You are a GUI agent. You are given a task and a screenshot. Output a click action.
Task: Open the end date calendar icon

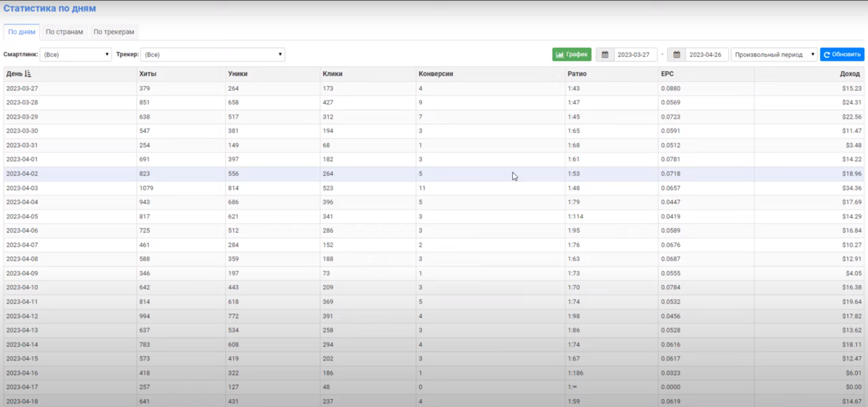(676, 54)
